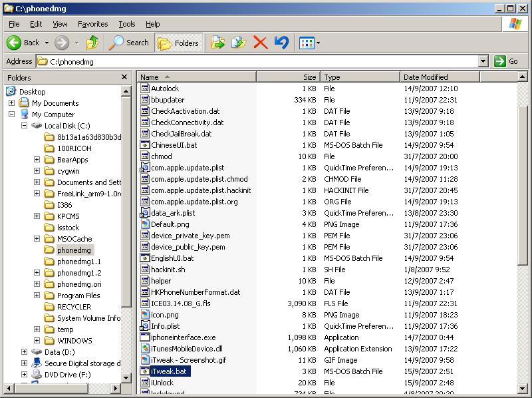Click the Copy To folder icon
This screenshot has height=398, width=532.
(x=239, y=43)
